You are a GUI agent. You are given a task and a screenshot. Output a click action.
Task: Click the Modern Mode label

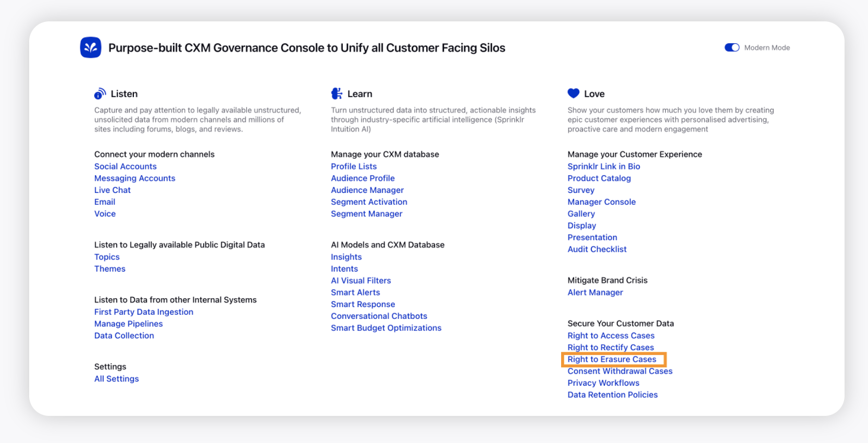pos(767,47)
